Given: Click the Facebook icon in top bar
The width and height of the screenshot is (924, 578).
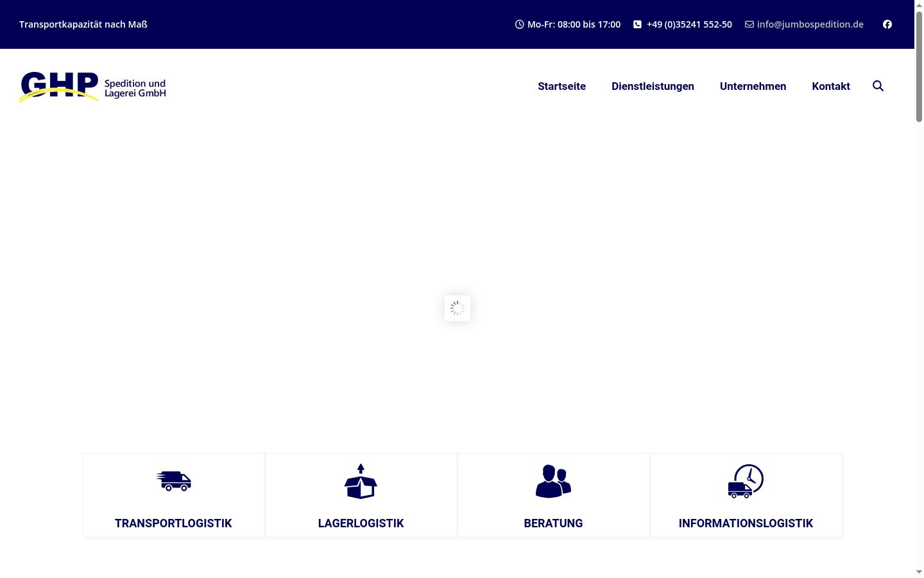Looking at the screenshot, I should coord(887,24).
